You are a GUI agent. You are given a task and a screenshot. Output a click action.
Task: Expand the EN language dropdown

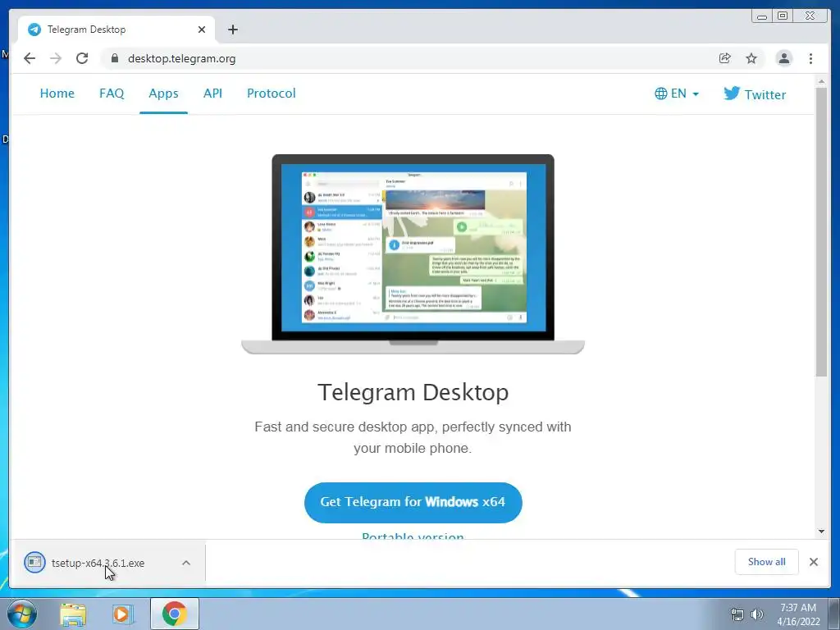677,94
